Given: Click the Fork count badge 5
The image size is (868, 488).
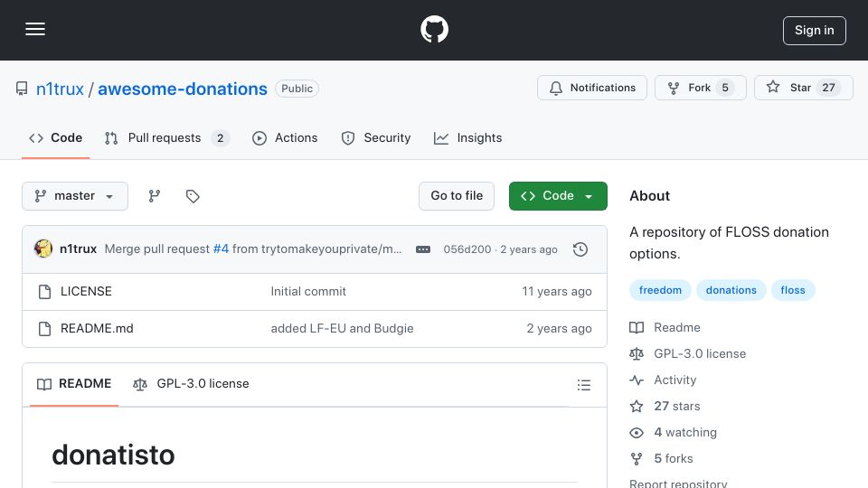Looking at the screenshot, I should coord(725,88).
